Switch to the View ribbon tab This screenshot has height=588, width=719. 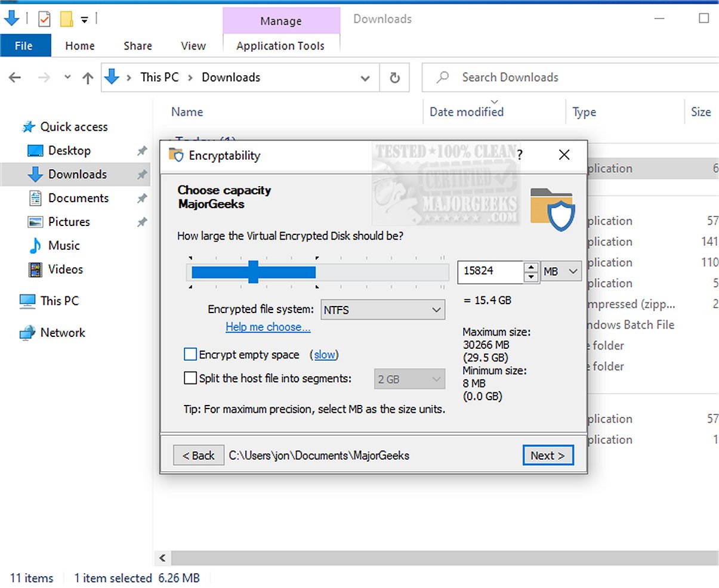coord(193,46)
